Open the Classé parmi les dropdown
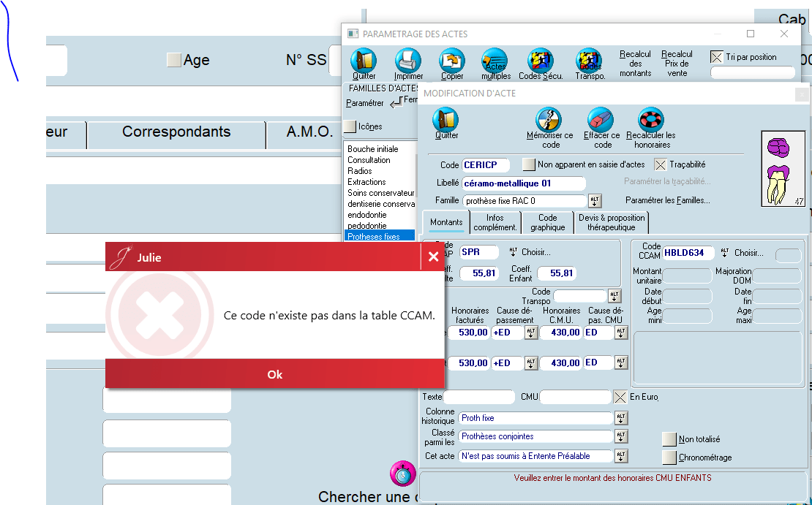The height and width of the screenshot is (505, 812). pos(621,436)
